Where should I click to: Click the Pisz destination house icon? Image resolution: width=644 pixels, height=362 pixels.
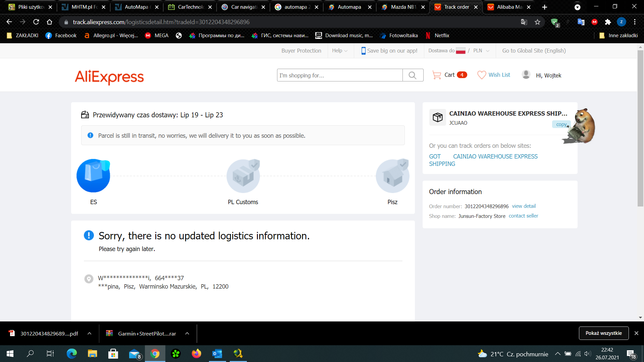(392, 176)
